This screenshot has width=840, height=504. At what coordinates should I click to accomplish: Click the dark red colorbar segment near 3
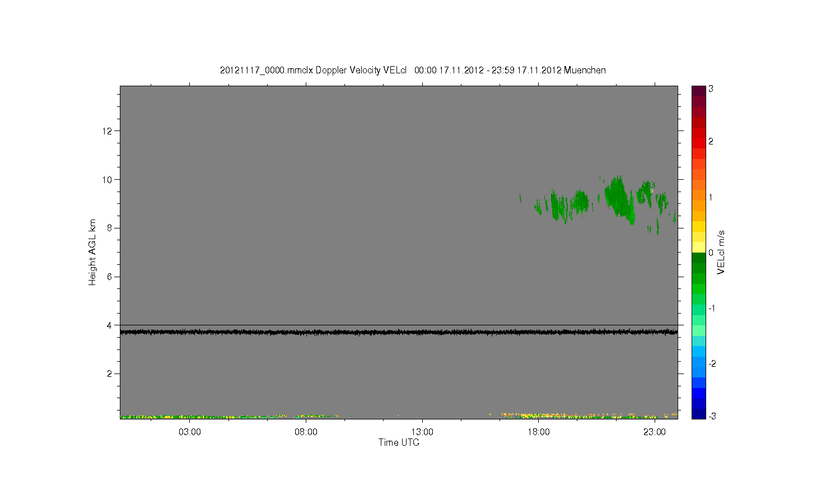698,91
